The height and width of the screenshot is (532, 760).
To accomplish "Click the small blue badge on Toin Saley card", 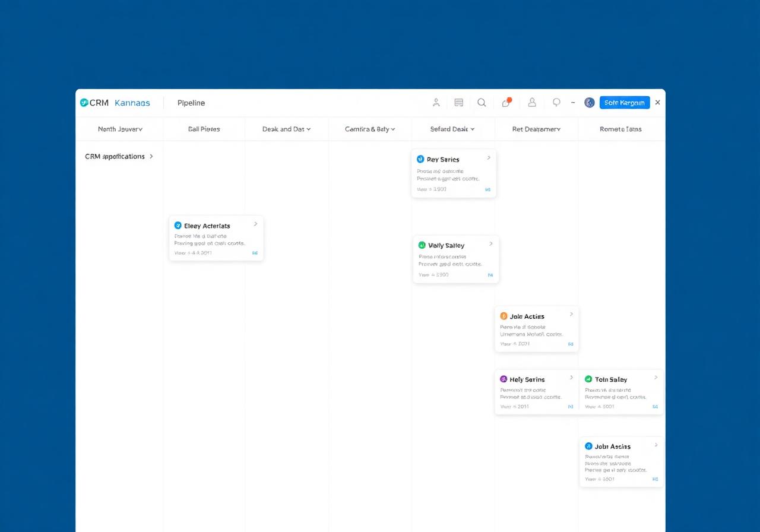I will point(655,407).
